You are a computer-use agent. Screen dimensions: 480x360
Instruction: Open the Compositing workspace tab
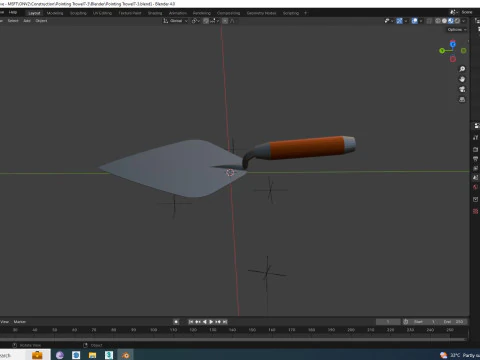pyautogui.click(x=229, y=13)
